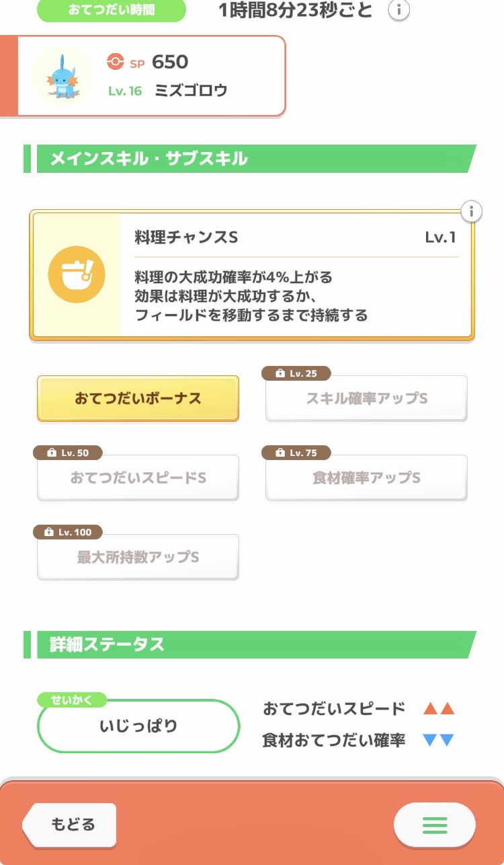
Task: Open the hamburger menu button
Action: point(434,825)
